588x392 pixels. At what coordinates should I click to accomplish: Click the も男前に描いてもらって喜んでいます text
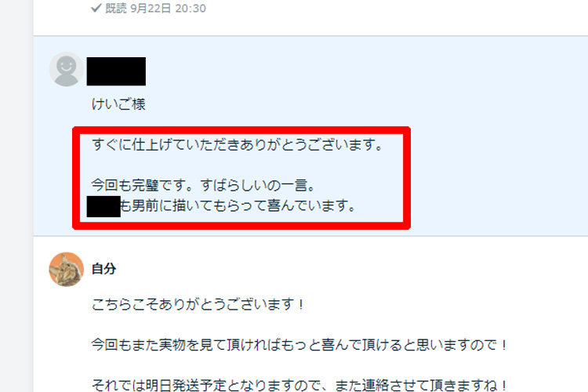[x=238, y=205]
